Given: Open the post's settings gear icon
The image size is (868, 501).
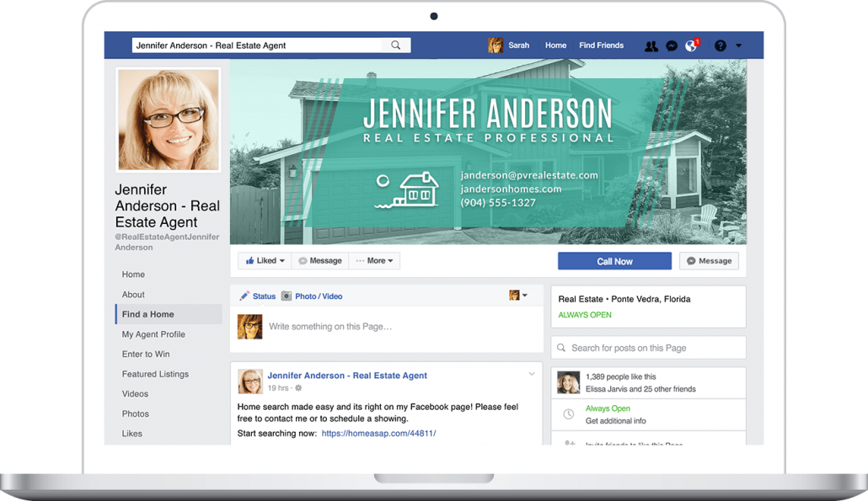Looking at the screenshot, I should (x=300, y=386).
